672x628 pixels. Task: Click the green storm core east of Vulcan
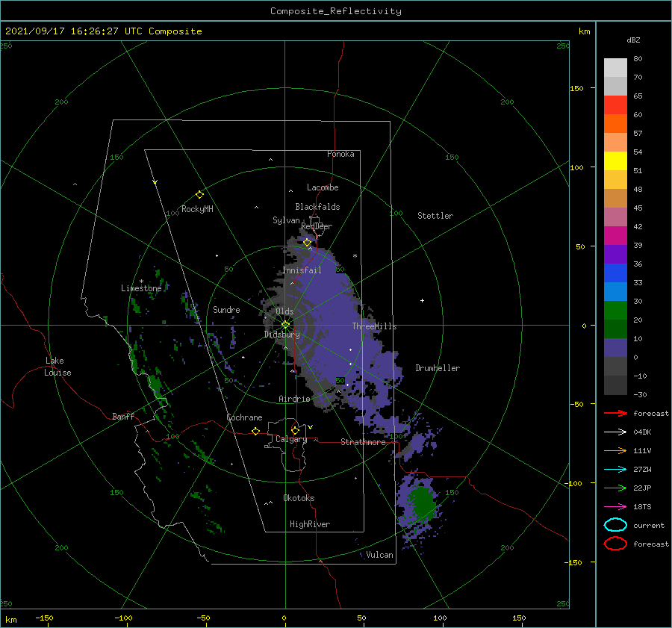point(422,502)
